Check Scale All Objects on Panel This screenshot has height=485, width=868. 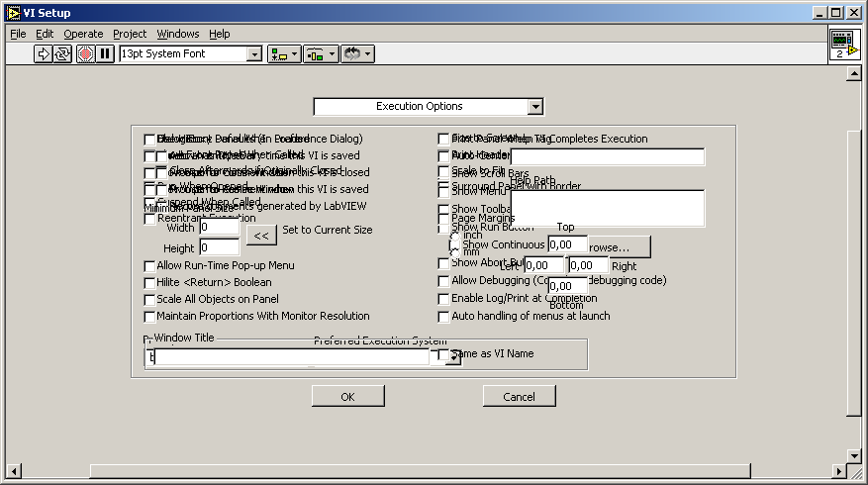click(150, 300)
